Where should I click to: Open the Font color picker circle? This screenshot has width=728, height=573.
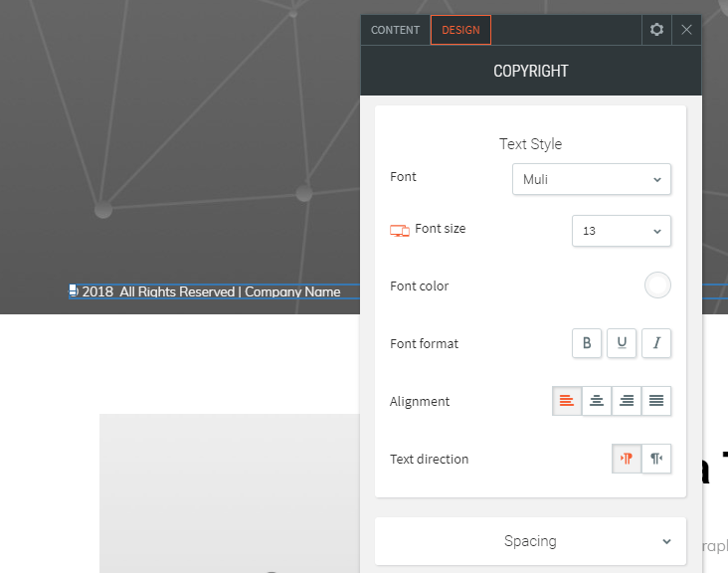click(657, 286)
